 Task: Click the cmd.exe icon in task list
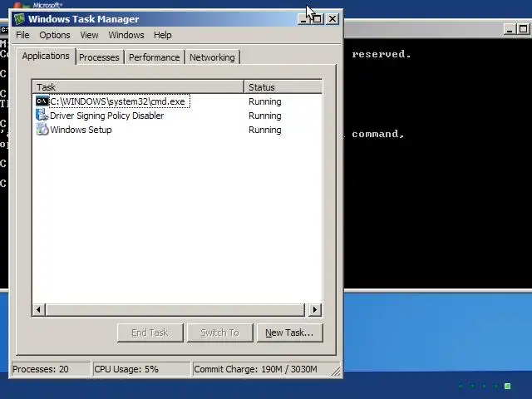click(42, 101)
